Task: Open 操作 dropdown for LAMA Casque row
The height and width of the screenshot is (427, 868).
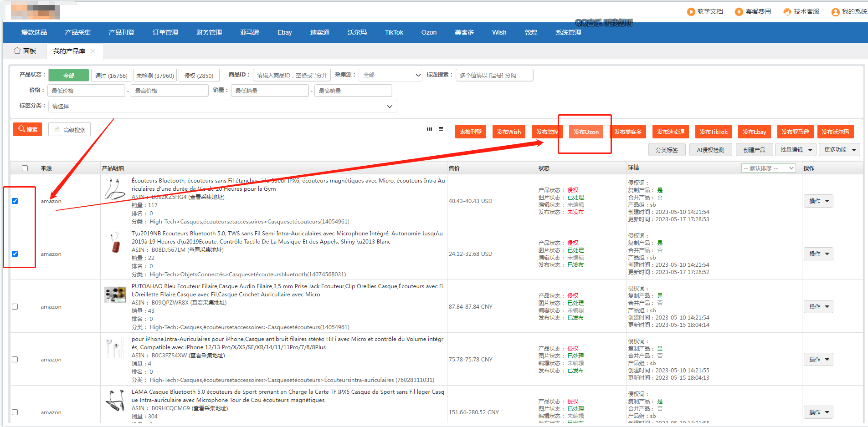Action: coord(818,412)
